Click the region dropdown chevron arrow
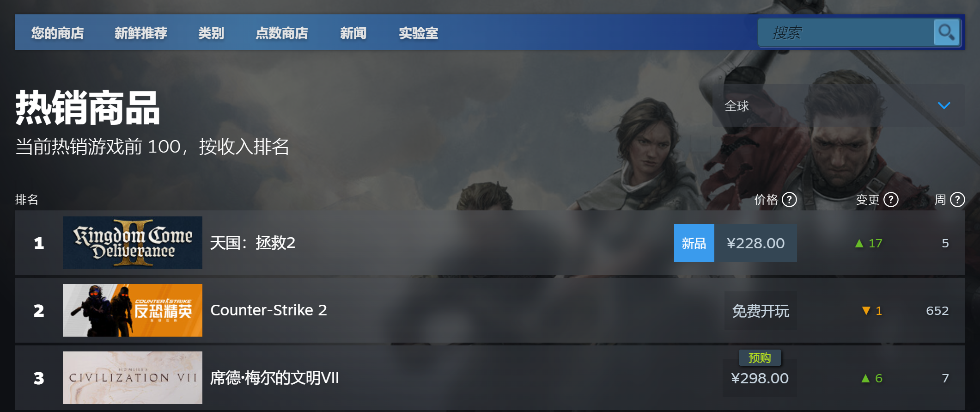This screenshot has height=412, width=980. tap(944, 105)
